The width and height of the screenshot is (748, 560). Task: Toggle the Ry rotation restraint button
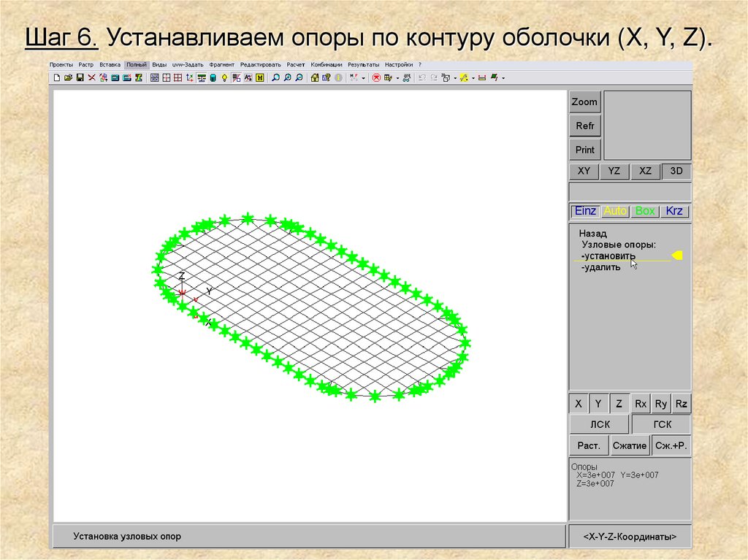click(x=660, y=404)
